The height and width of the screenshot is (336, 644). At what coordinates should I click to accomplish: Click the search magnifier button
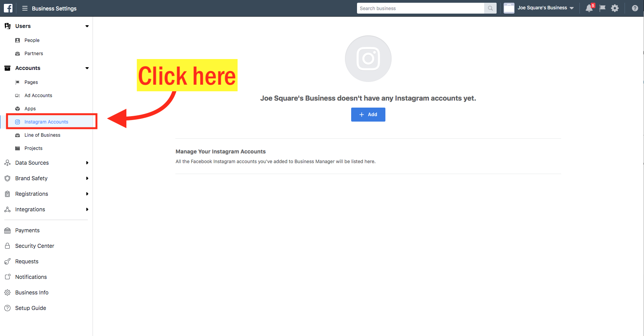coord(490,8)
